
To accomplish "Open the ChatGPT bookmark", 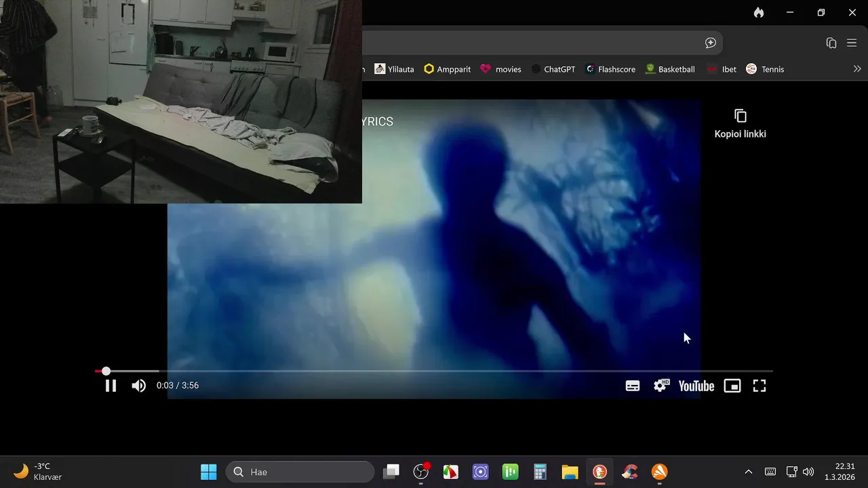I will point(553,69).
